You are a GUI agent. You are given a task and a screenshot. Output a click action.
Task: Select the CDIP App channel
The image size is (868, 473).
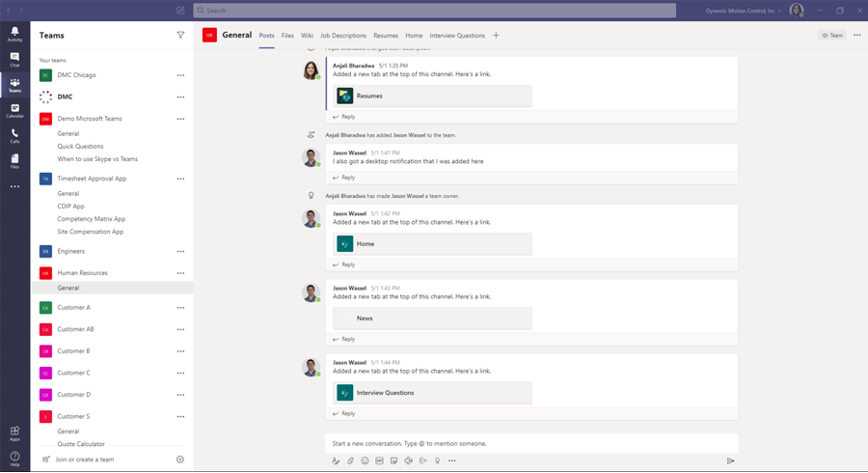(x=70, y=206)
